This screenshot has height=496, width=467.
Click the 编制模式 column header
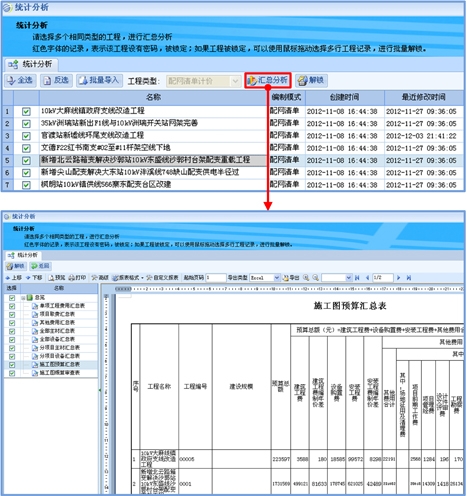[286, 97]
